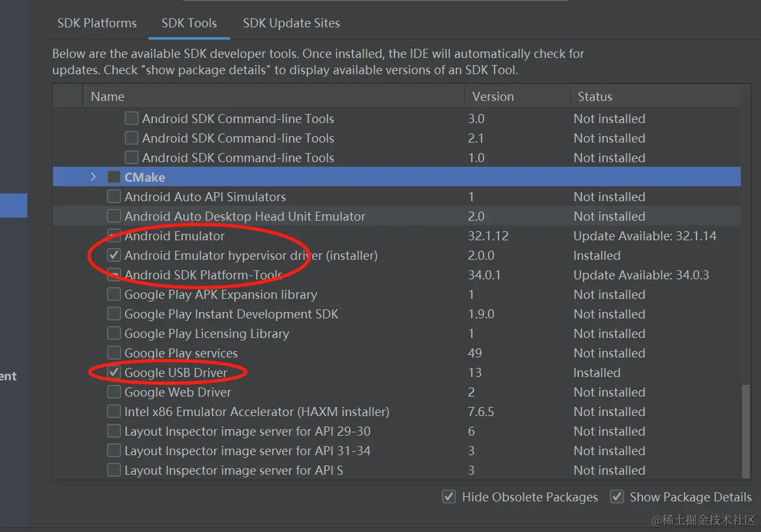Toggle Show Package Details checkbox

(617, 497)
